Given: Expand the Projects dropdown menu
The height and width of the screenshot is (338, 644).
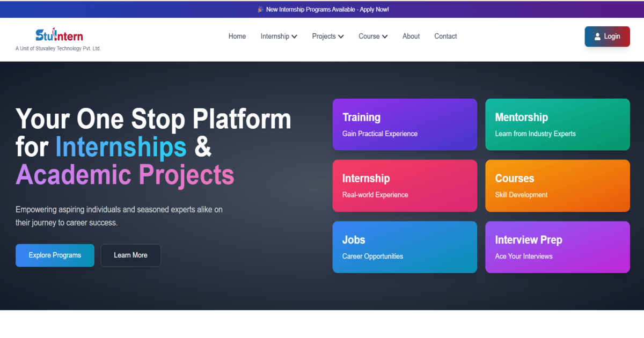Looking at the screenshot, I should pos(327,36).
